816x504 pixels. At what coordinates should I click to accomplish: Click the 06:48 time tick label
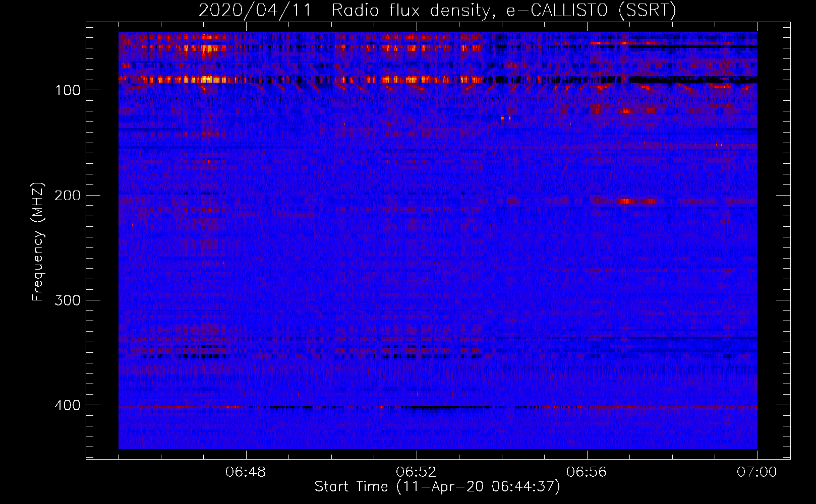(x=246, y=472)
